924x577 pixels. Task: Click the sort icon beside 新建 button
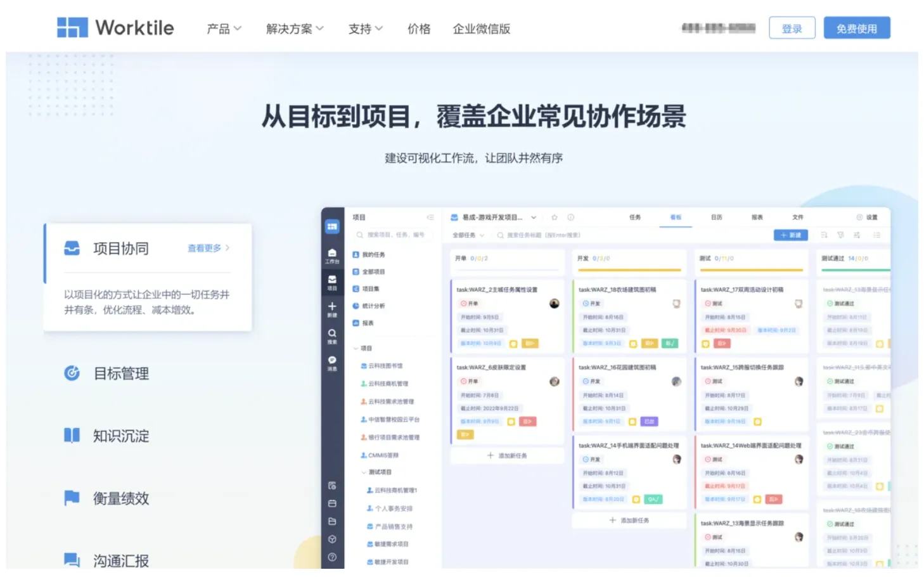[824, 235]
